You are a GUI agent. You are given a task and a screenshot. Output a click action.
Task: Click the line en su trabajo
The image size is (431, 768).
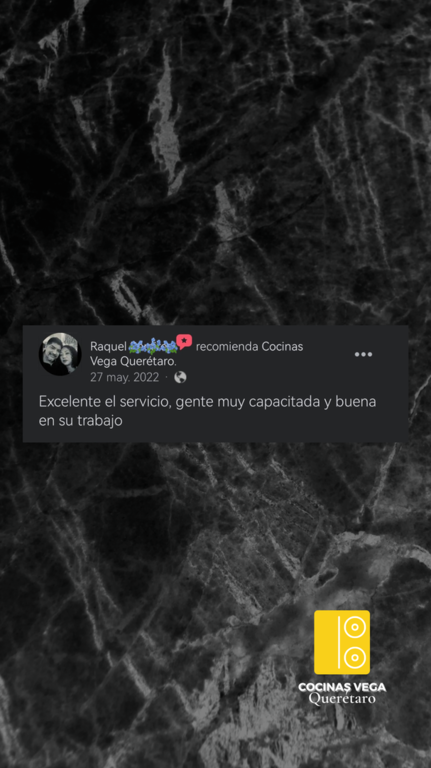(x=80, y=421)
